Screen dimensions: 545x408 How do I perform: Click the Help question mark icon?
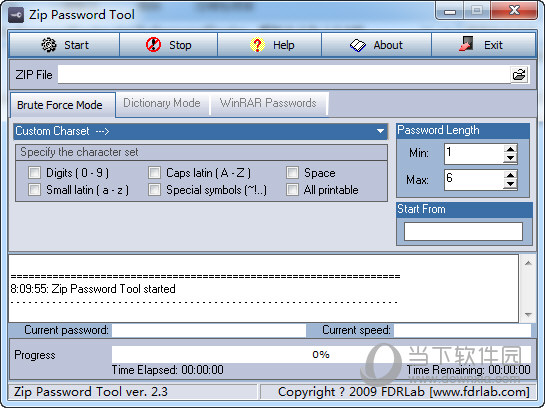[x=257, y=45]
